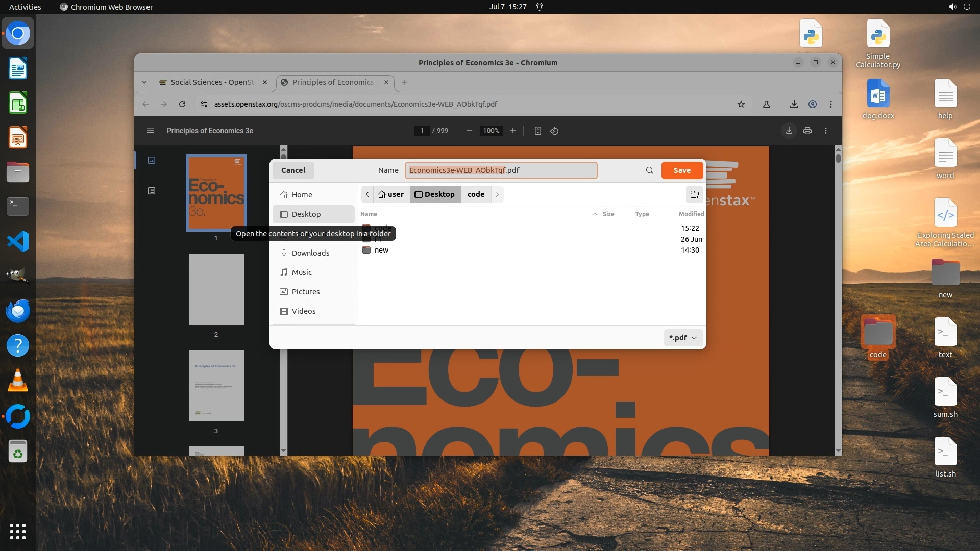
Task: Toggle the PDF sidebar hamburger menu
Action: (150, 131)
